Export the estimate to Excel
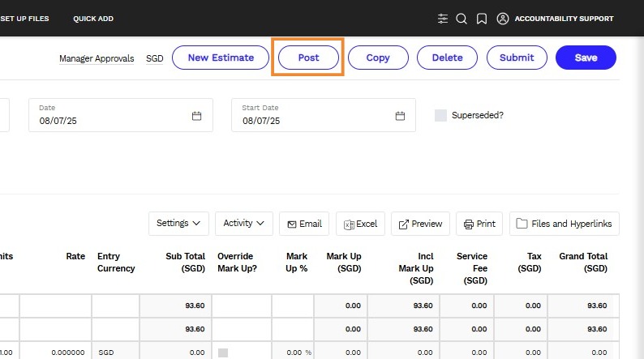Image resolution: width=644 pixels, height=359 pixels. coord(360,224)
